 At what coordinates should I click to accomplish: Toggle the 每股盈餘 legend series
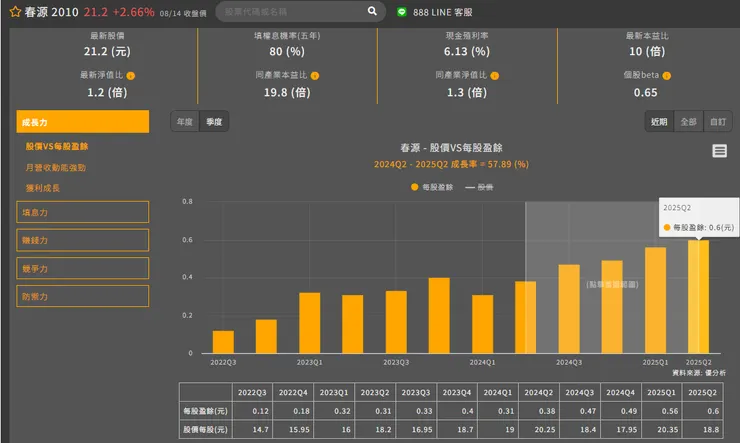[x=432, y=187]
